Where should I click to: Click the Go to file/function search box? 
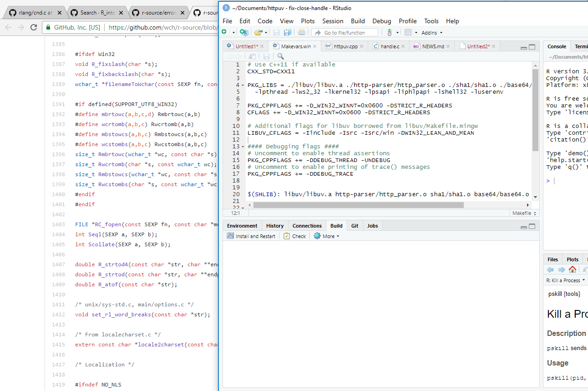click(x=345, y=32)
